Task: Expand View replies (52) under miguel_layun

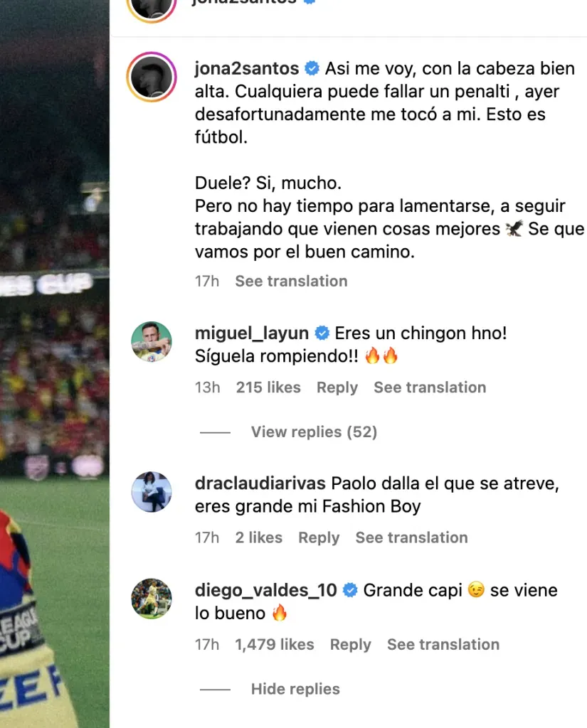Action: [x=314, y=432]
